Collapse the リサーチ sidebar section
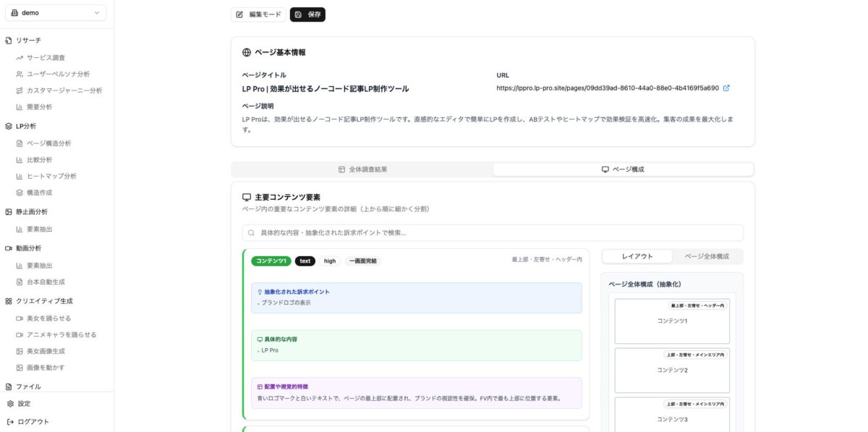The height and width of the screenshot is (432, 868). tap(26, 40)
